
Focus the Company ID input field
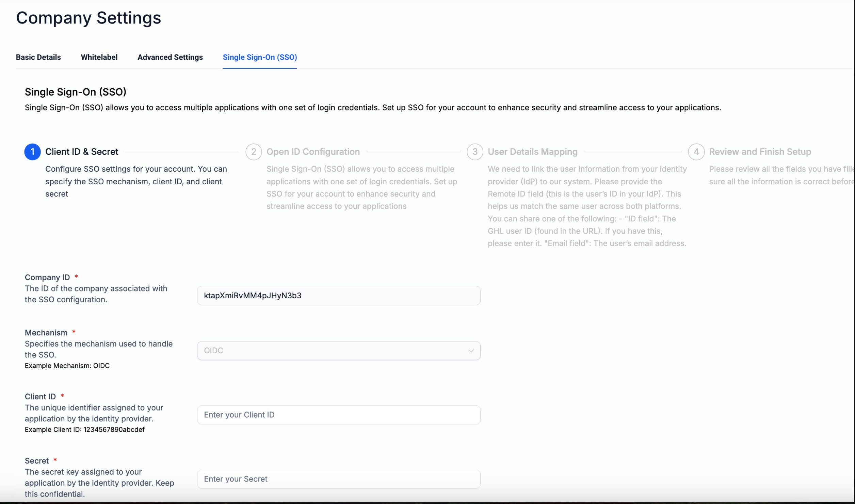(x=338, y=296)
